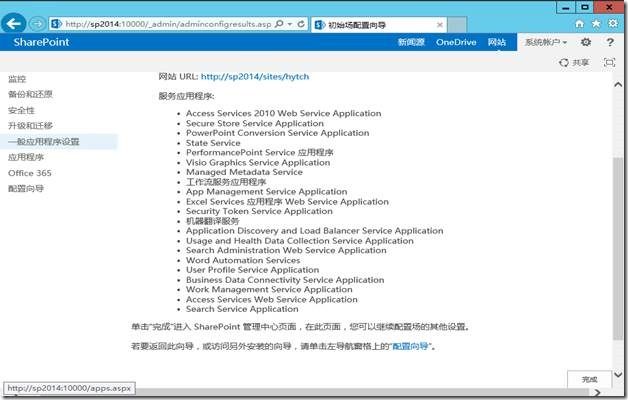
Task: Click the refresh icon in address bar
Action: (x=301, y=24)
